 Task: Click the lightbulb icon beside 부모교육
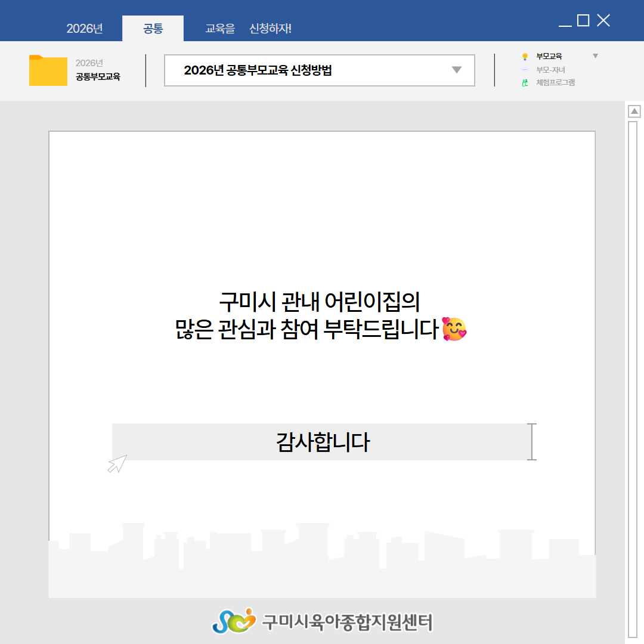point(525,57)
